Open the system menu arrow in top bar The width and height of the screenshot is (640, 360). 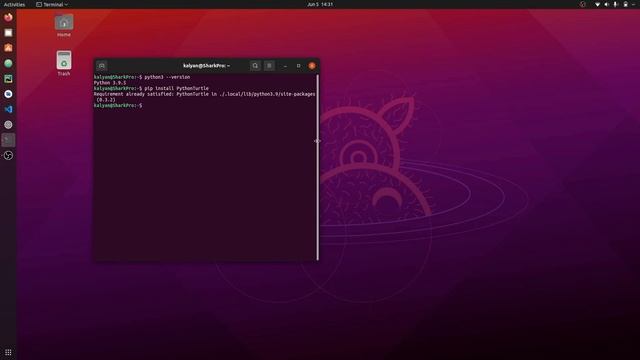(634, 4)
